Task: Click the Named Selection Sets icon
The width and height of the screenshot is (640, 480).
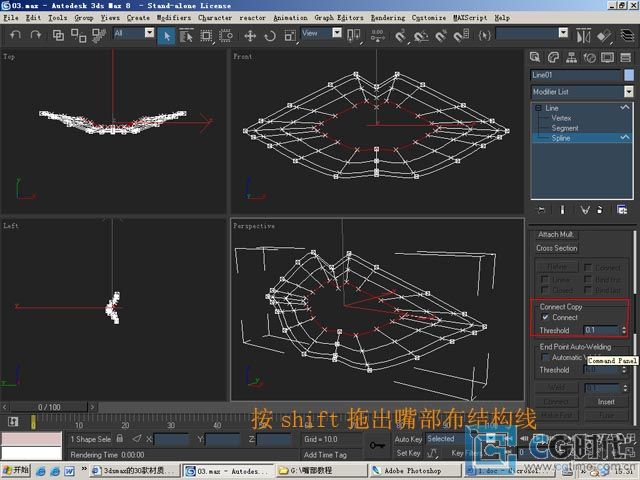Action: pos(484,36)
